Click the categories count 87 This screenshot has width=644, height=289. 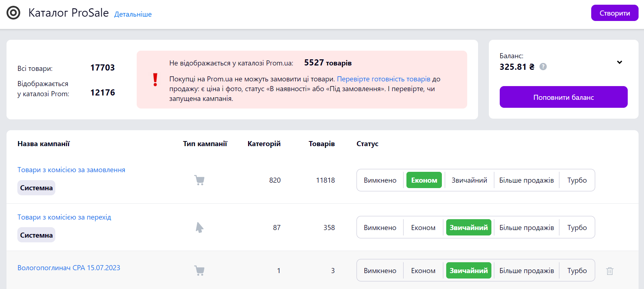[277, 228]
